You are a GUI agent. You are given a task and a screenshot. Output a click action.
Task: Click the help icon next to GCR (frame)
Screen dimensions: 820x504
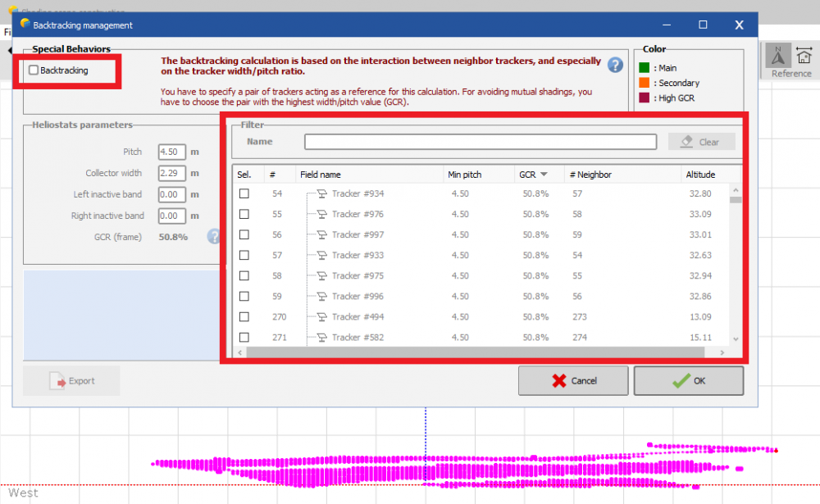[214, 237]
